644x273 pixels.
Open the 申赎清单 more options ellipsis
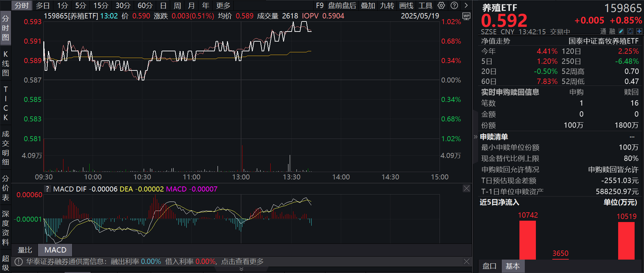click(632, 137)
